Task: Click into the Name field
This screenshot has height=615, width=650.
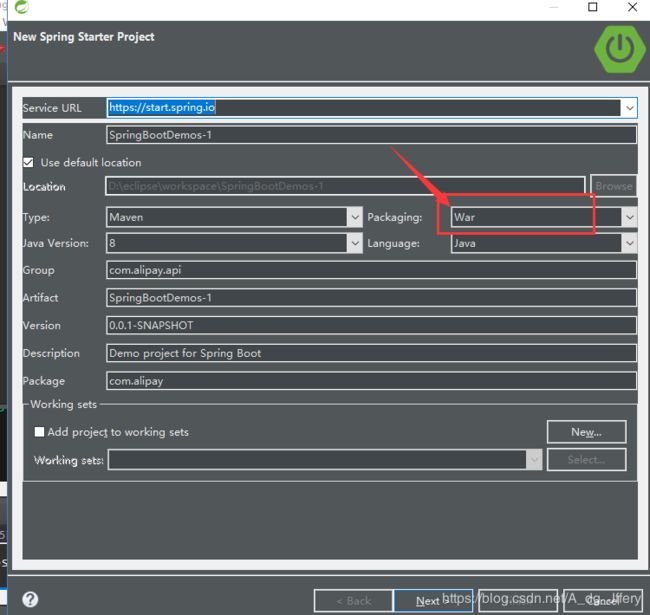Action: click(371, 135)
